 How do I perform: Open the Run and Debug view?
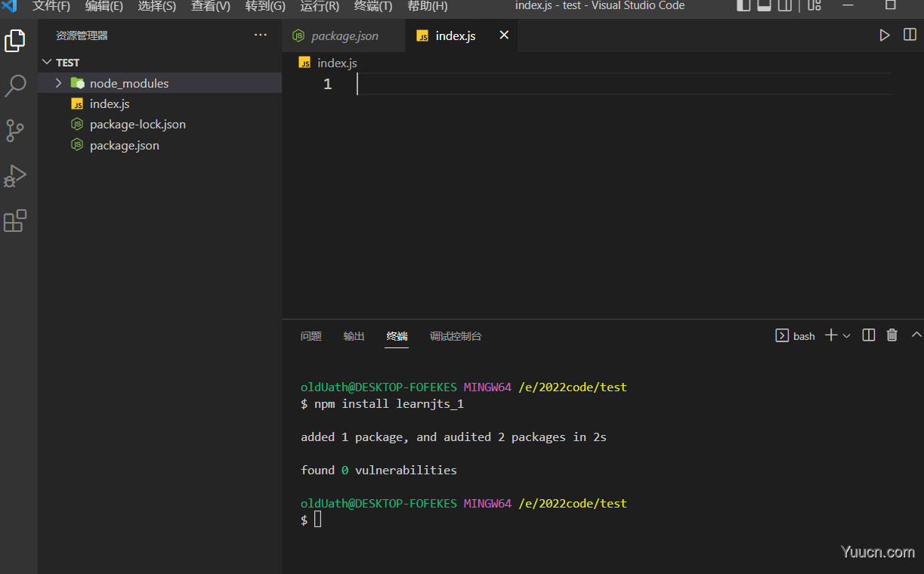pyautogui.click(x=15, y=176)
